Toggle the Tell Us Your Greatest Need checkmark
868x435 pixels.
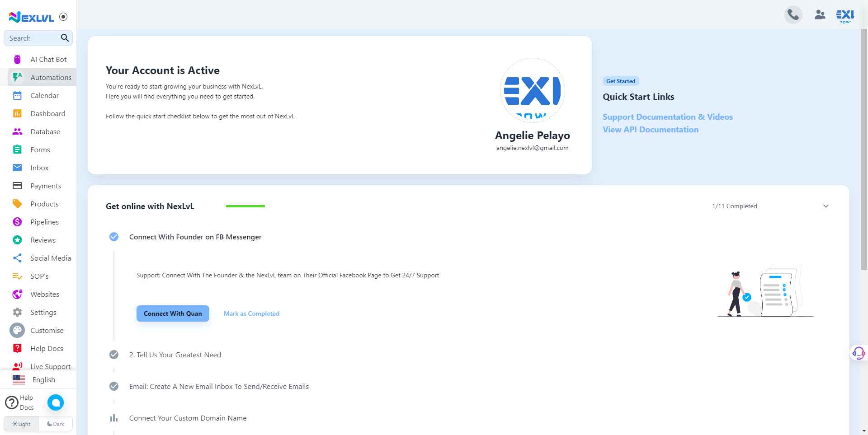(114, 355)
